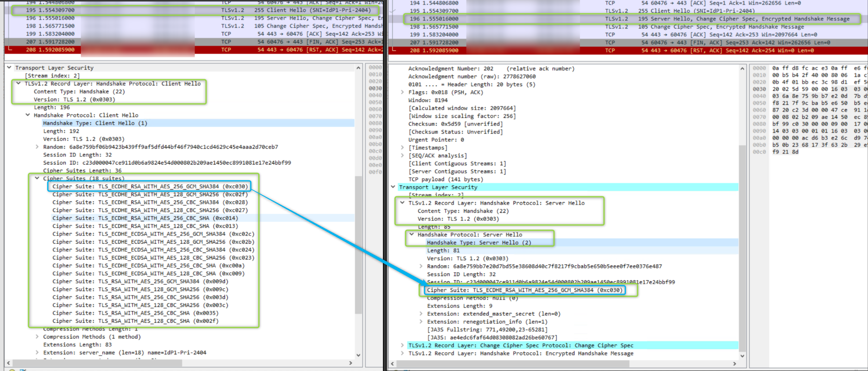Select TCP payload (141 bytes) row
This screenshot has width=868, height=371.
tap(446, 179)
